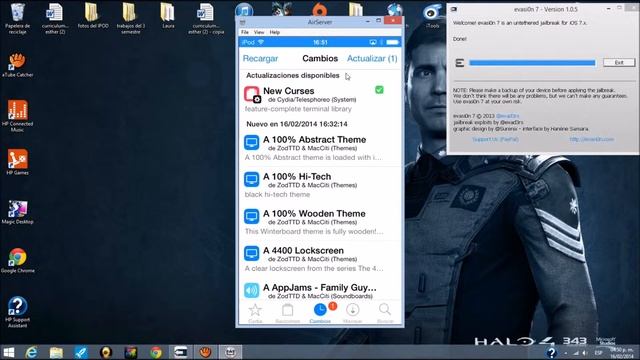The height and width of the screenshot is (360, 640).
Task: Open A 4400 Lockscreen theme icon
Action: 251,253
